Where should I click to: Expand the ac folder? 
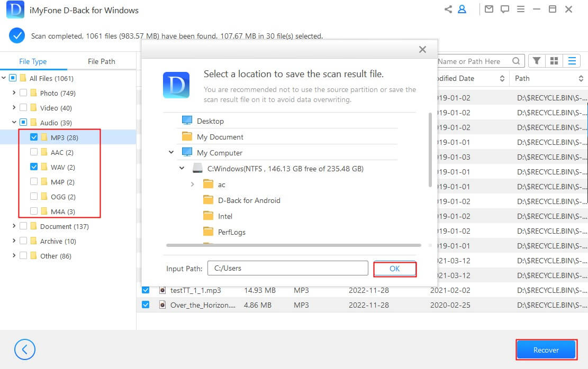pyautogui.click(x=192, y=185)
